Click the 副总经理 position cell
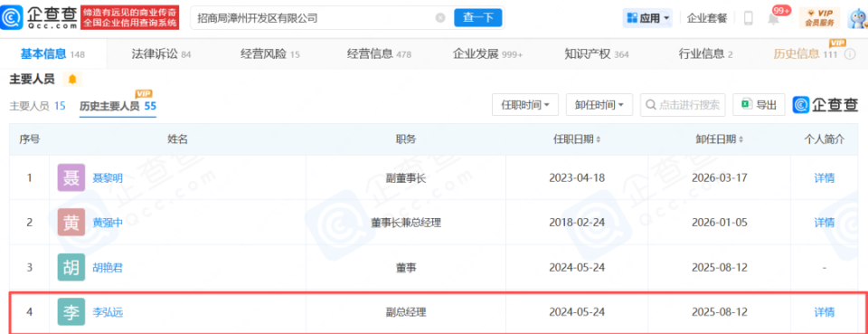Screen dimensions: 868x334 pos(406,312)
